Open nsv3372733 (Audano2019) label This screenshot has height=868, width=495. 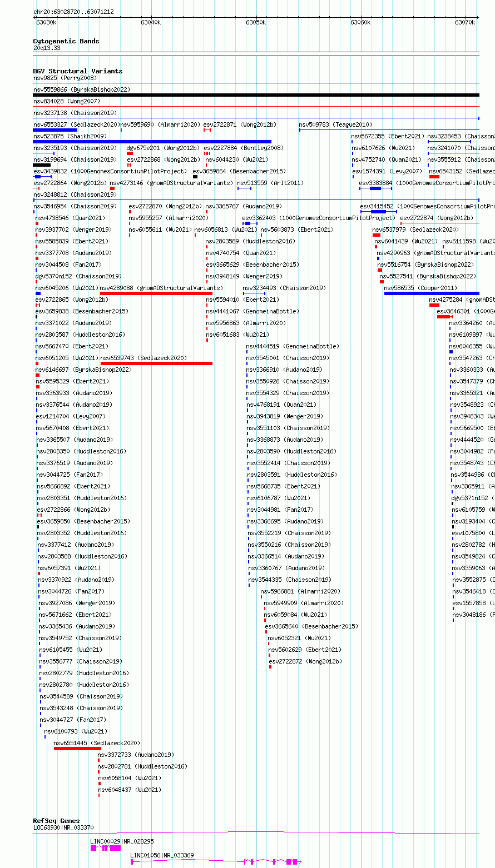tap(136, 755)
